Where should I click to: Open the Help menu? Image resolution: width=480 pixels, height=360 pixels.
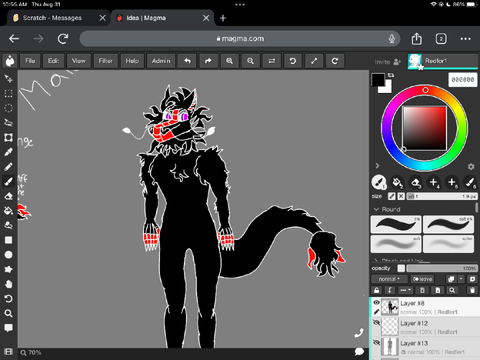pos(132,61)
